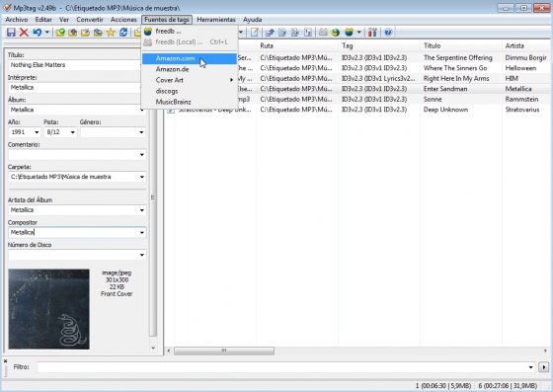
Task: Click the Filename to Filename convert icon
Action: [x=295, y=33]
